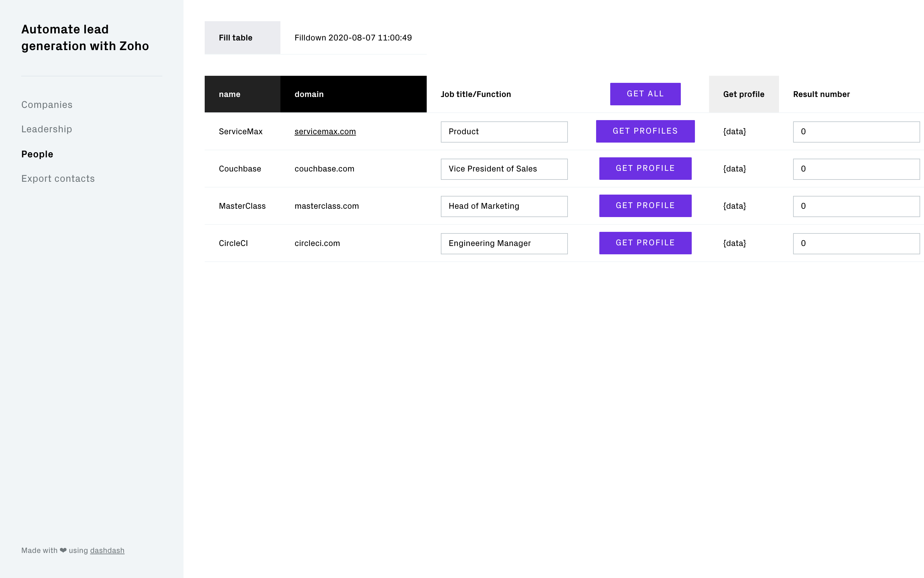The height and width of the screenshot is (578, 924).
Task: Click {data} in the ServiceMax row
Action: click(734, 132)
